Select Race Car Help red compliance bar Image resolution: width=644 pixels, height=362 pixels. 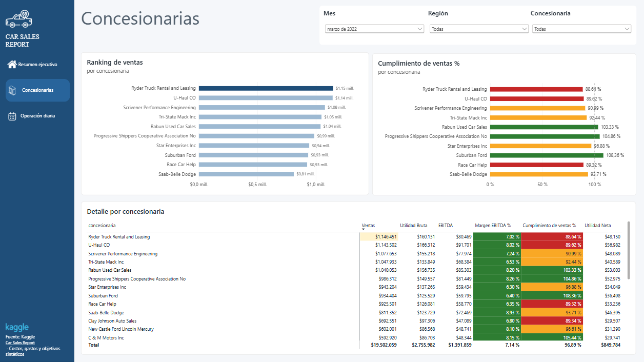[537, 165]
